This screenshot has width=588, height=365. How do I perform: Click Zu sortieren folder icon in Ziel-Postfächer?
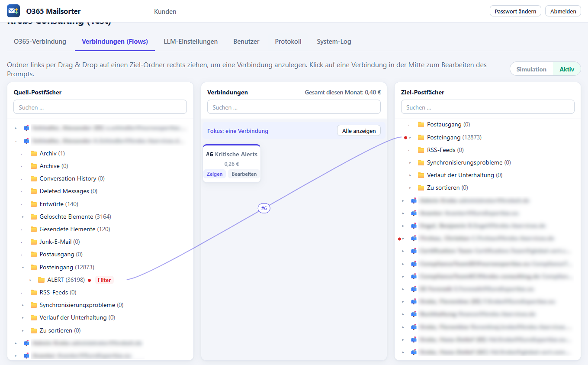421,187
